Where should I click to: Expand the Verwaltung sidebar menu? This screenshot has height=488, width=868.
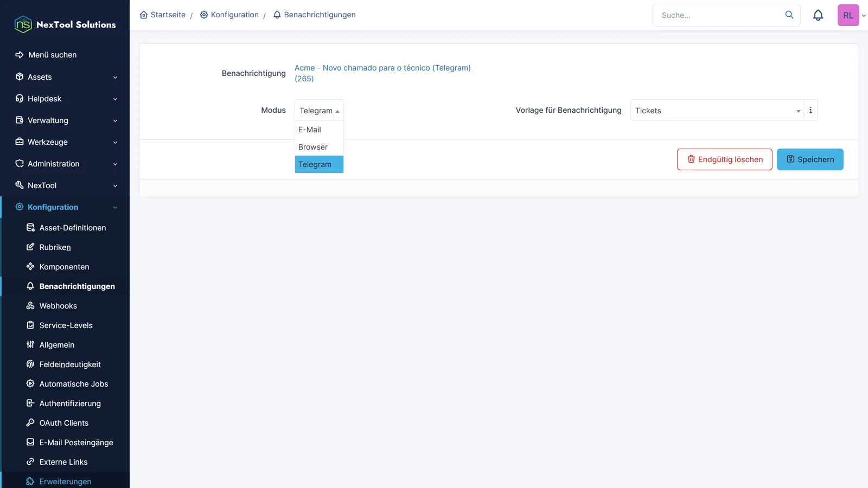pos(65,120)
